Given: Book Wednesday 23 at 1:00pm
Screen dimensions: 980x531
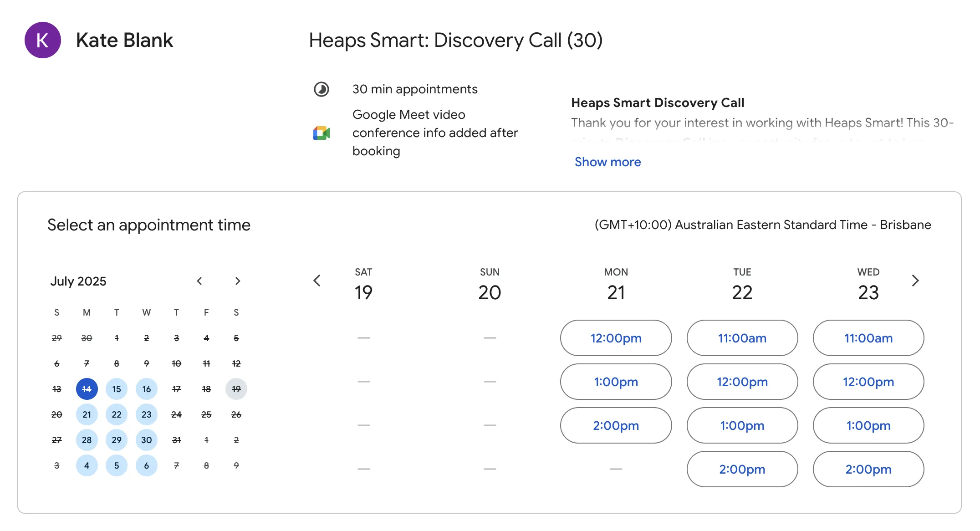Looking at the screenshot, I should pyautogui.click(x=868, y=425).
